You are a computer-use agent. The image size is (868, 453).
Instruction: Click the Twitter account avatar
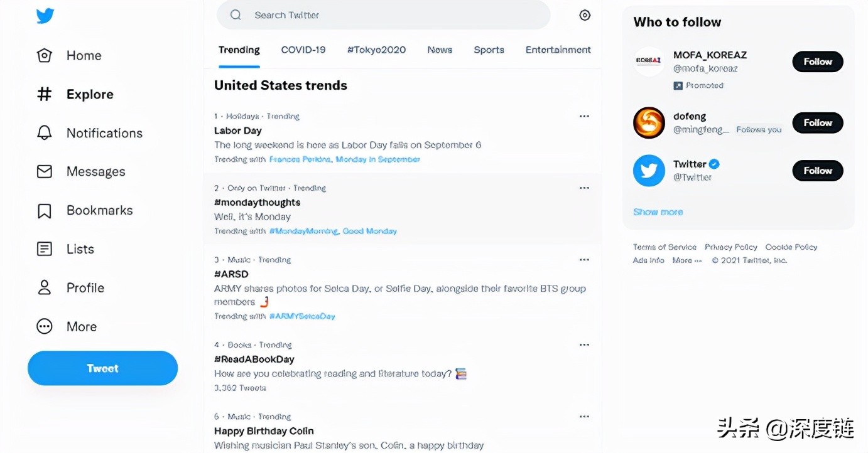649,171
